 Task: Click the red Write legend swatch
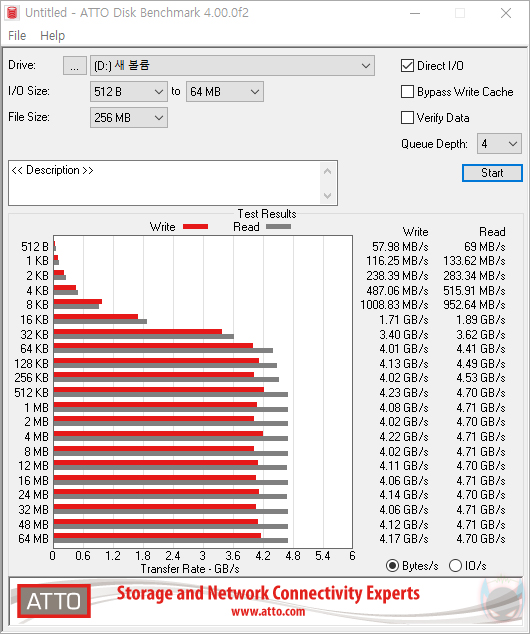[195, 227]
